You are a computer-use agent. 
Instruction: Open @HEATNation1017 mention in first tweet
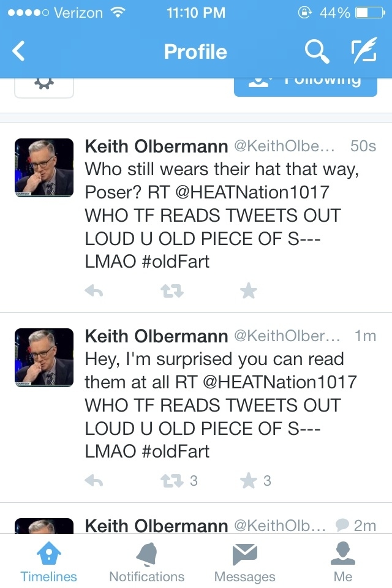[252, 192]
